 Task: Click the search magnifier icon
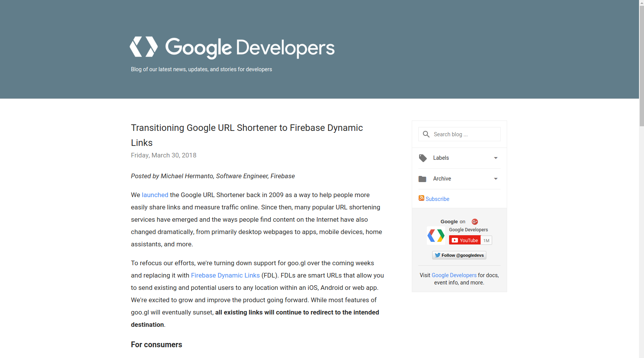(426, 134)
